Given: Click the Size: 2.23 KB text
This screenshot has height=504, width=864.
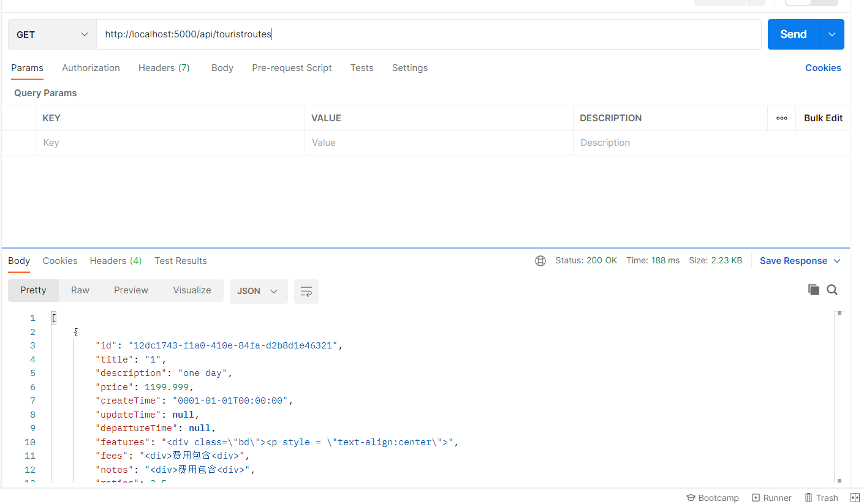Looking at the screenshot, I should [715, 261].
